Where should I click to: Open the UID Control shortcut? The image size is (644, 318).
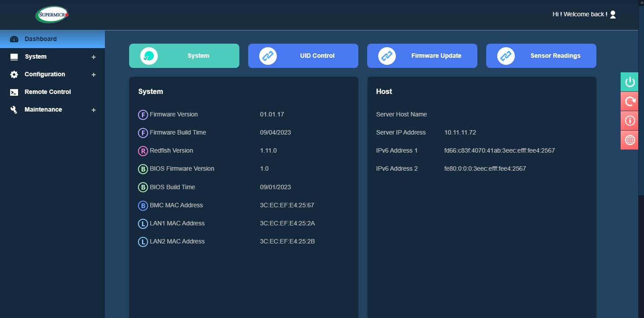point(303,56)
